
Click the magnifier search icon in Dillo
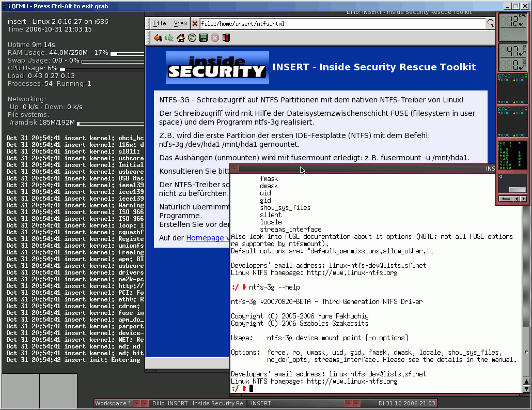491,23
